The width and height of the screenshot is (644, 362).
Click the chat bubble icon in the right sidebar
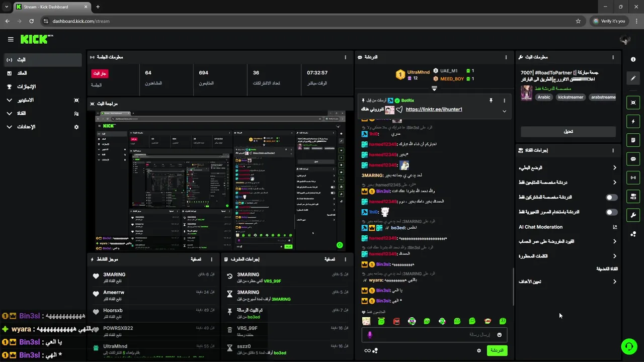click(633, 159)
